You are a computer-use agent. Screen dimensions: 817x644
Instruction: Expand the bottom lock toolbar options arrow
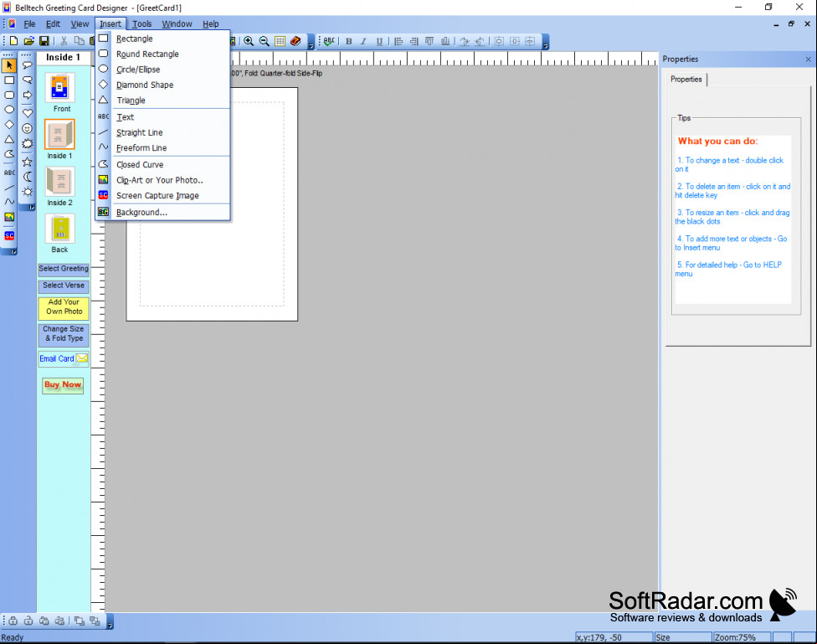click(110, 621)
